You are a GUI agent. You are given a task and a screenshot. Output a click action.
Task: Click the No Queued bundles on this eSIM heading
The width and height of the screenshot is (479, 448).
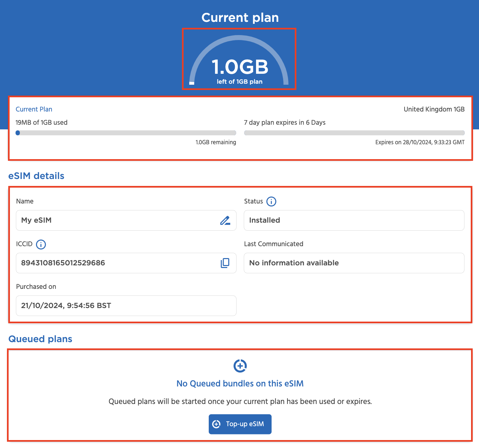coord(240,383)
